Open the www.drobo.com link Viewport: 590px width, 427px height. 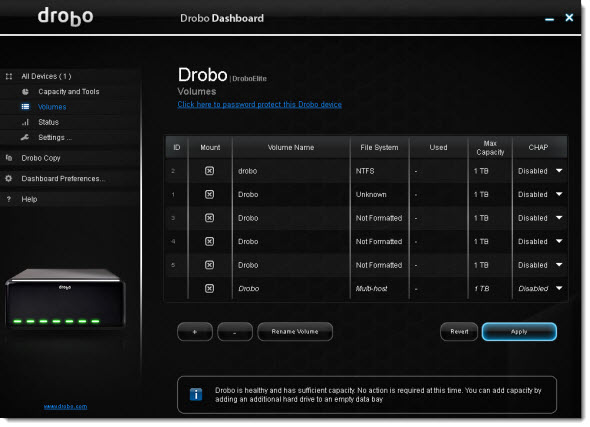65,406
